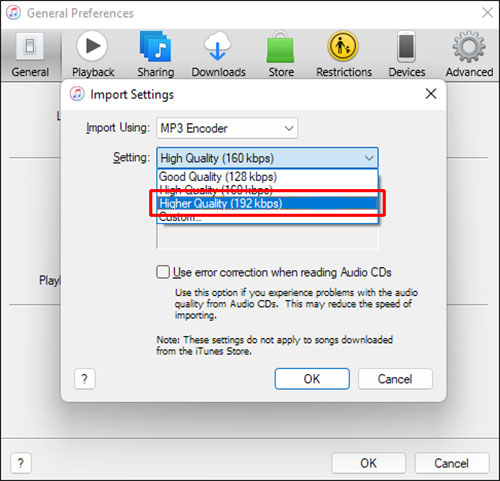Open the Advanced preferences tab
500x481 pixels.
469,55
